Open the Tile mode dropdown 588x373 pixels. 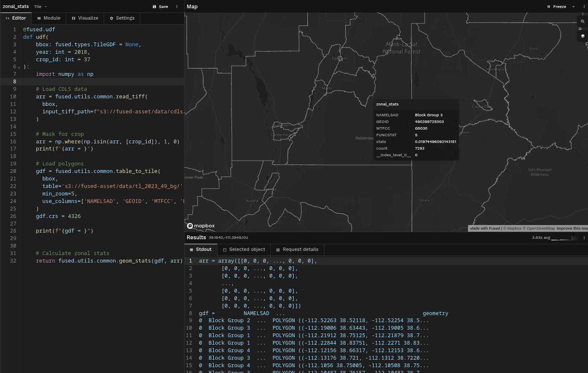coord(40,7)
